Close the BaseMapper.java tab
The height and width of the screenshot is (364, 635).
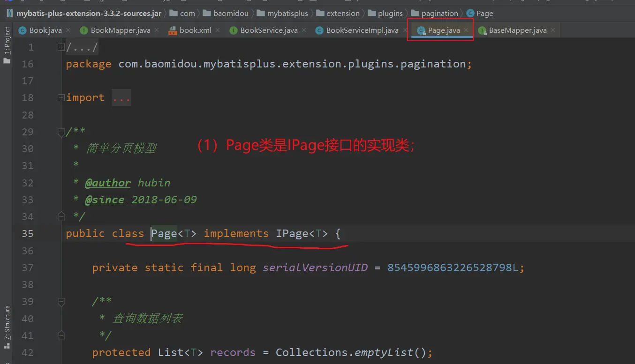[553, 30]
